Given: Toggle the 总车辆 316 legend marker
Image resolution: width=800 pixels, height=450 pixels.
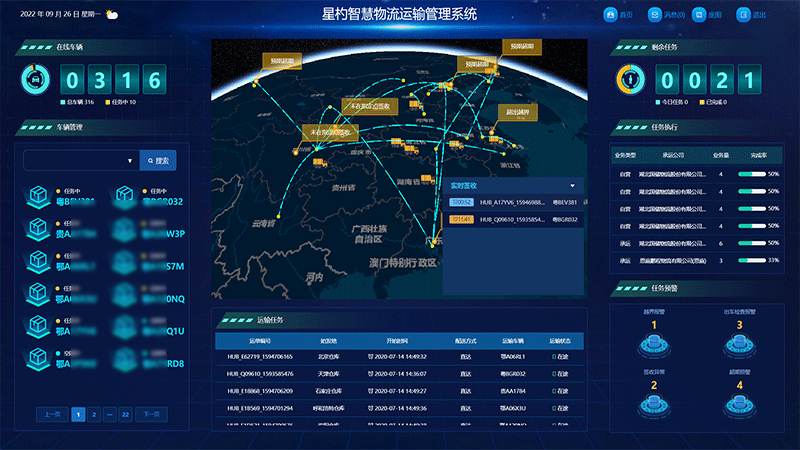Looking at the screenshot, I should (x=64, y=102).
